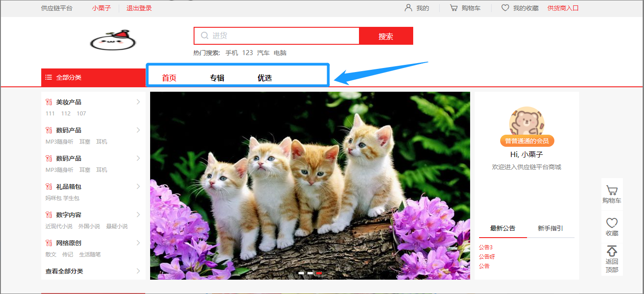Click the user profile icon beside 我的
Image resolution: width=644 pixels, height=294 pixels.
408,8
